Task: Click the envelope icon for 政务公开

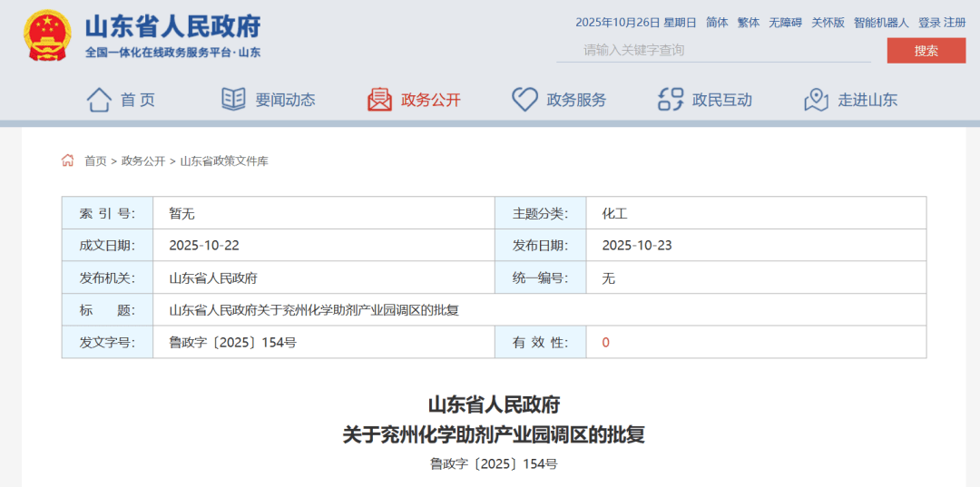Action: (379, 100)
